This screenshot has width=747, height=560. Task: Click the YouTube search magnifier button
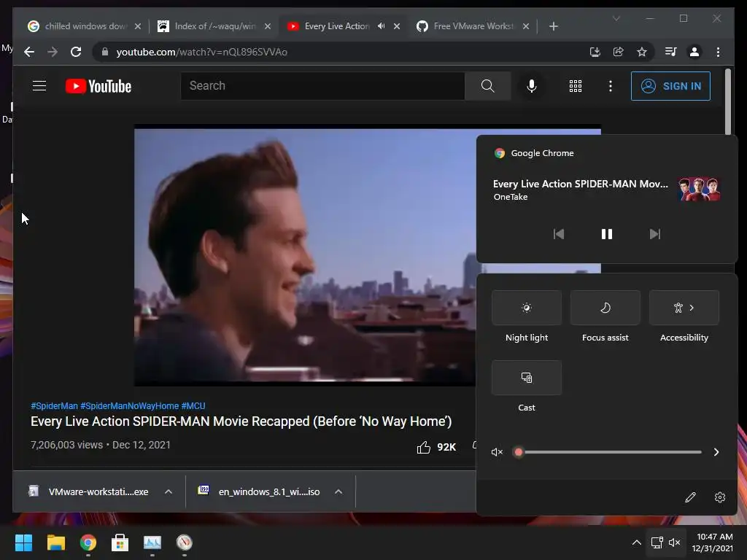coord(487,86)
